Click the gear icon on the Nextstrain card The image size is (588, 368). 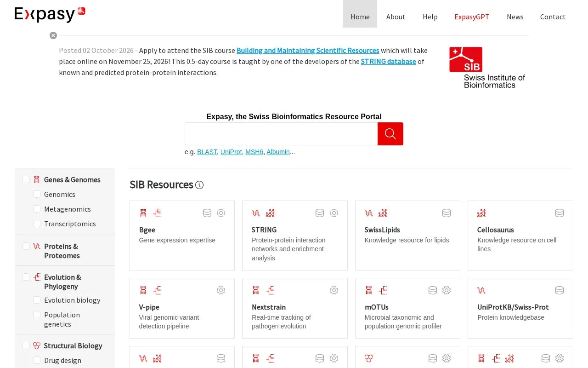point(334,290)
